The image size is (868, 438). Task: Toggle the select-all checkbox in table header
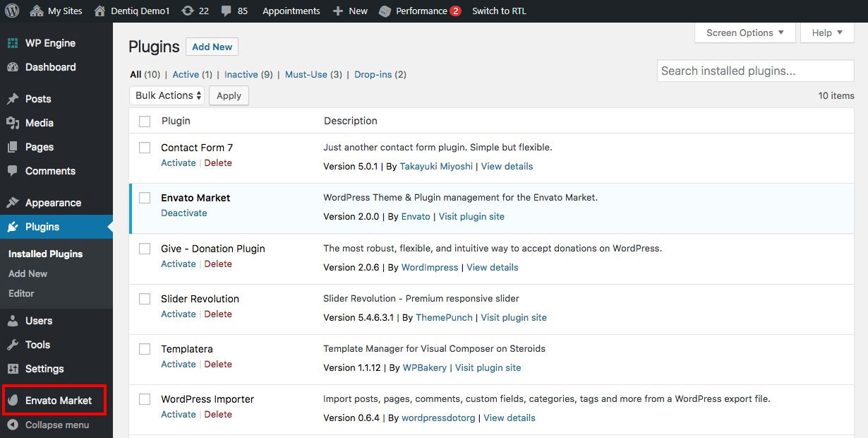pos(145,122)
